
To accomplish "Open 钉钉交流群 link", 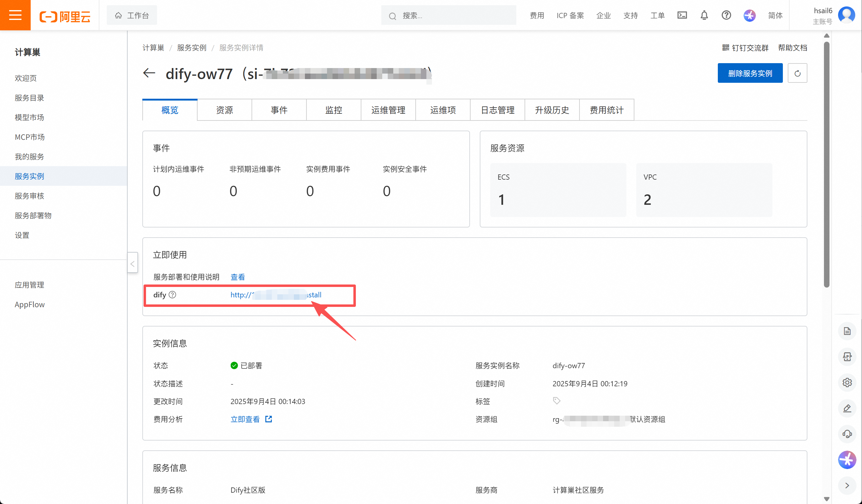I will 750,48.
